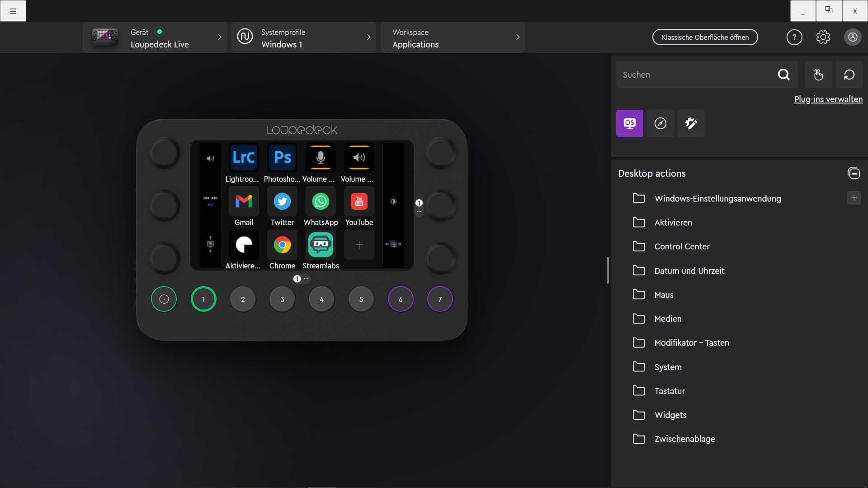Click the round home button
This screenshot has height=488, width=868.
(164, 299)
